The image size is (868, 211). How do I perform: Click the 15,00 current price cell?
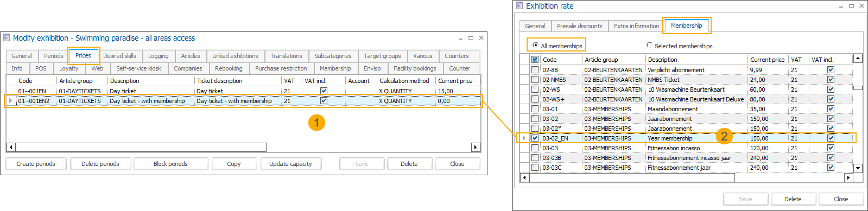point(458,91)
